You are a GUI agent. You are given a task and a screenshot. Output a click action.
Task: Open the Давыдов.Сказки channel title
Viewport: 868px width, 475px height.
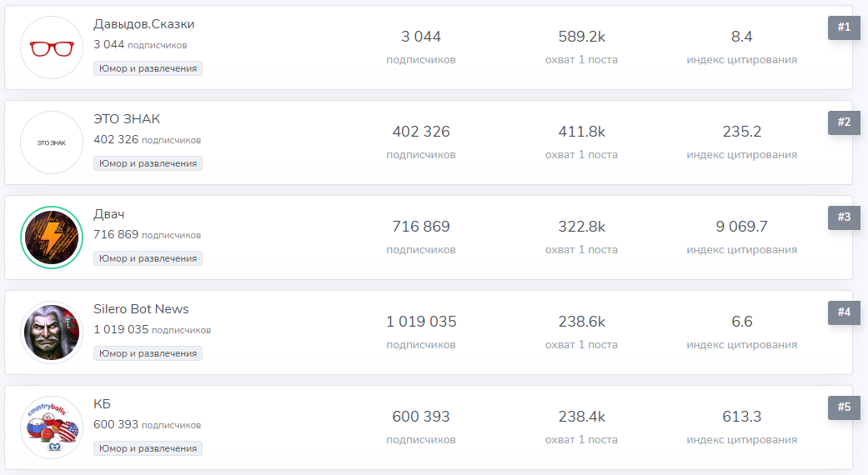coord(143,24)
